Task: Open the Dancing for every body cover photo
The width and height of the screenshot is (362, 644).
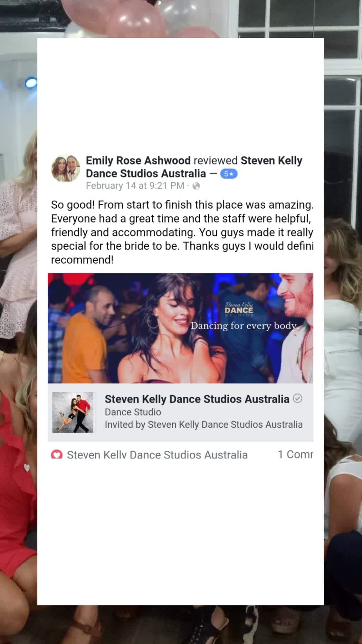Action: [x=180, y=328]
